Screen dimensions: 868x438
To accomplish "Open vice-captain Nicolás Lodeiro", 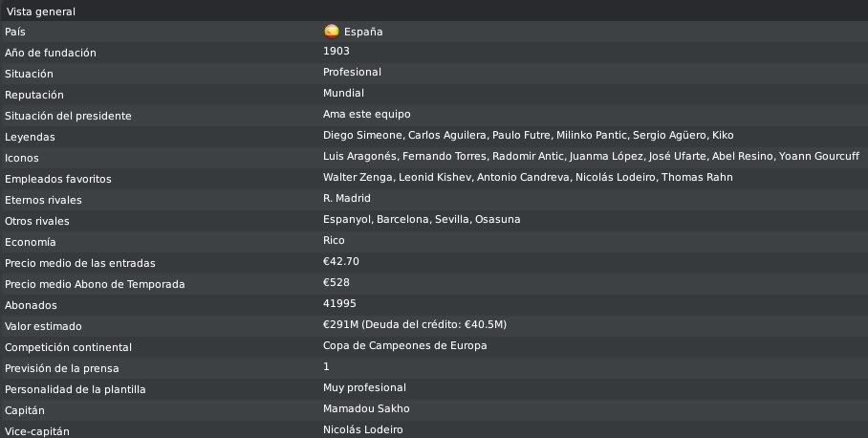I will pyautogui.click(x=363, y=429).
